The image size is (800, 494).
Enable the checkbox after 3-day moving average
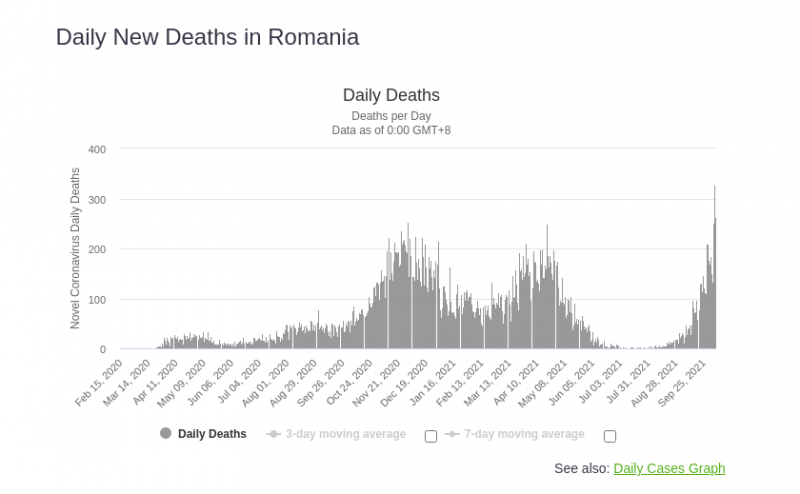pyautogui.click(x=431, y=436)
